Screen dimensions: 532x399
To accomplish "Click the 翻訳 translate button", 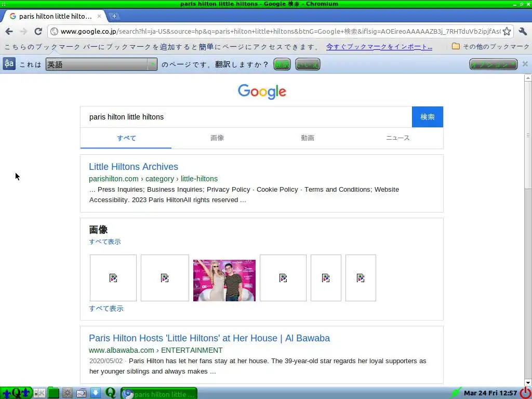I will click(282, 64).
